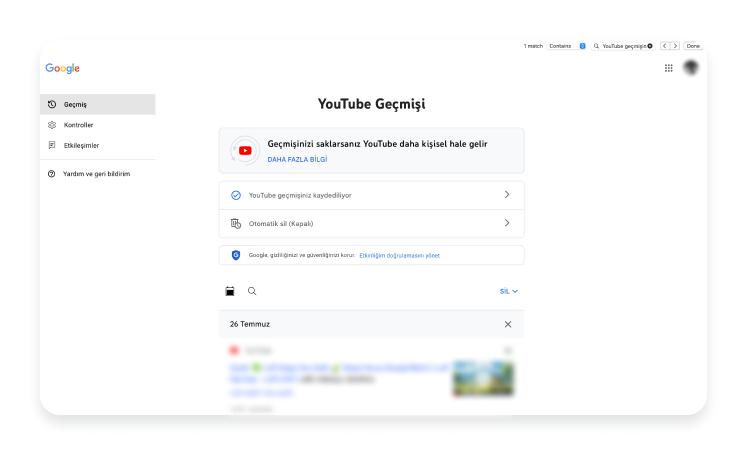Go to next find match

tap(675, 46)
